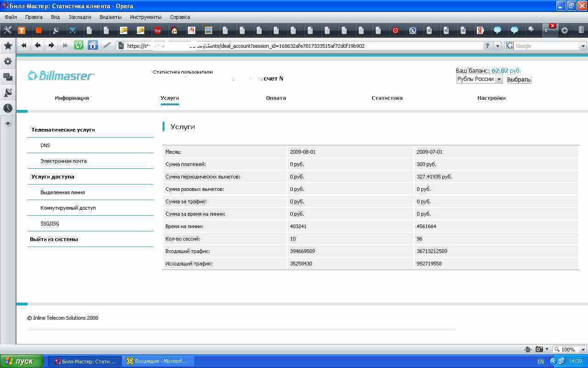Expand the zoom 100% dropdown in status bar

(x=583, y=350)
